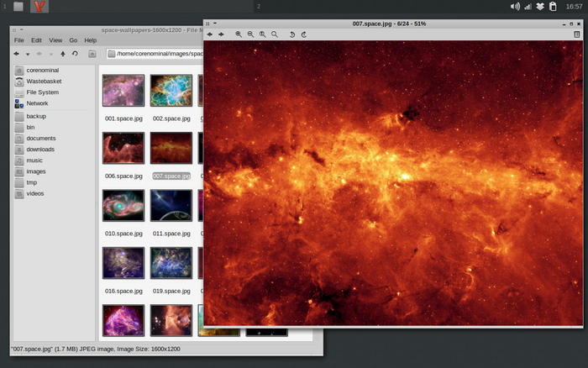
Task: Select the 010.space.jpg thumbnail
Action: click(x=123, y=205)
